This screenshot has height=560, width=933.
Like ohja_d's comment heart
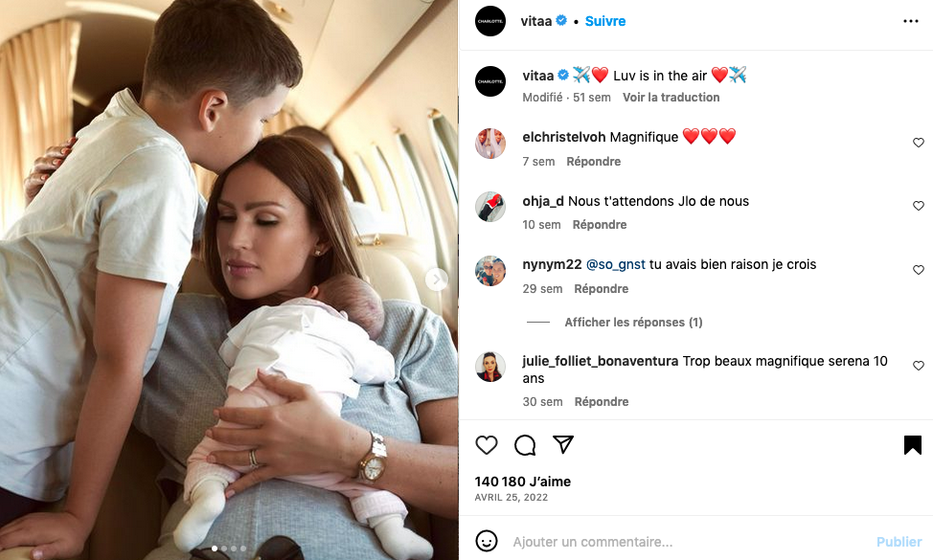coord(918,206)
